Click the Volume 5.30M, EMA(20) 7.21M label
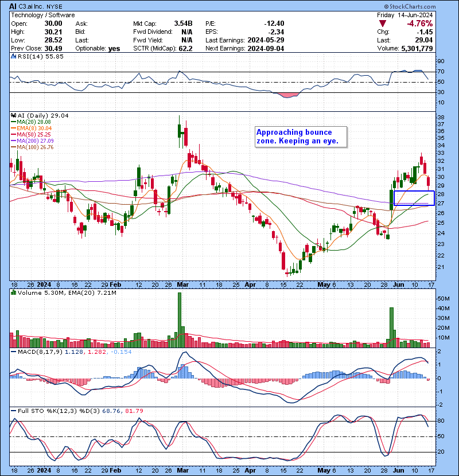Viewport: 459px width, 476px height. point(67,292)
